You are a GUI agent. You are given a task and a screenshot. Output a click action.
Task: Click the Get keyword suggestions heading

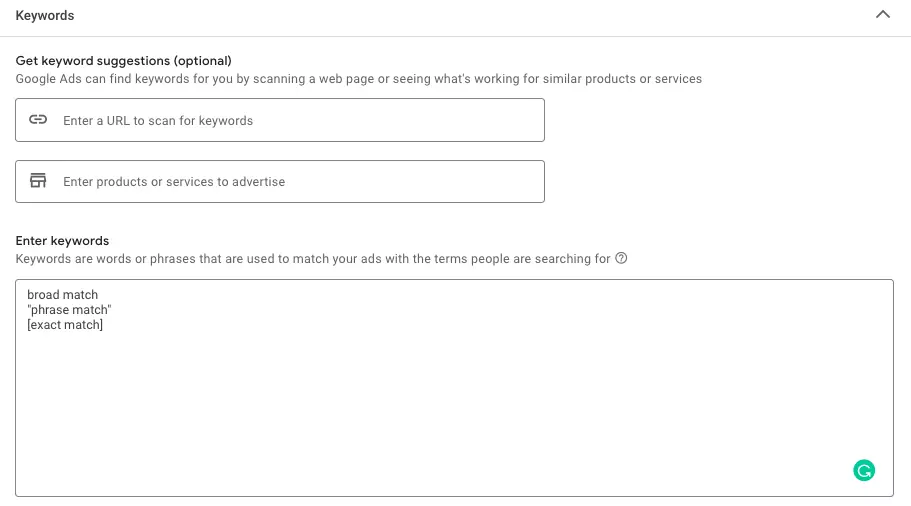[123, 60]
